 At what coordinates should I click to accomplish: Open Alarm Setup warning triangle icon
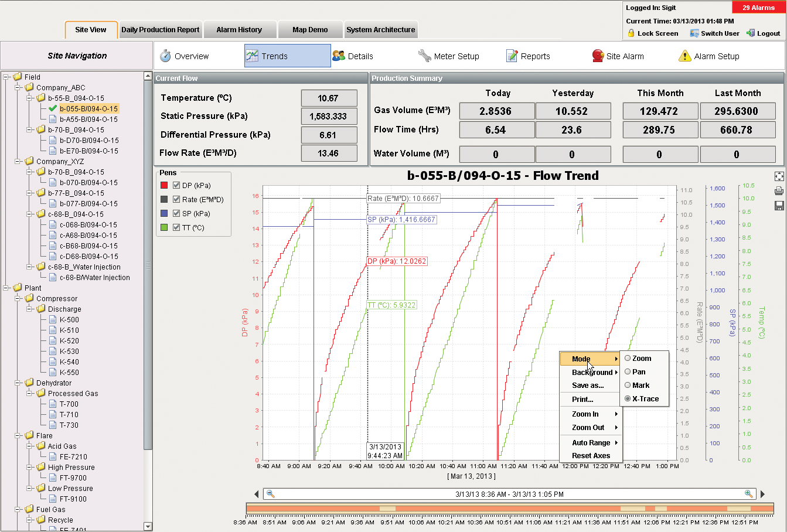pyautogui.click(x=684, y=56)
